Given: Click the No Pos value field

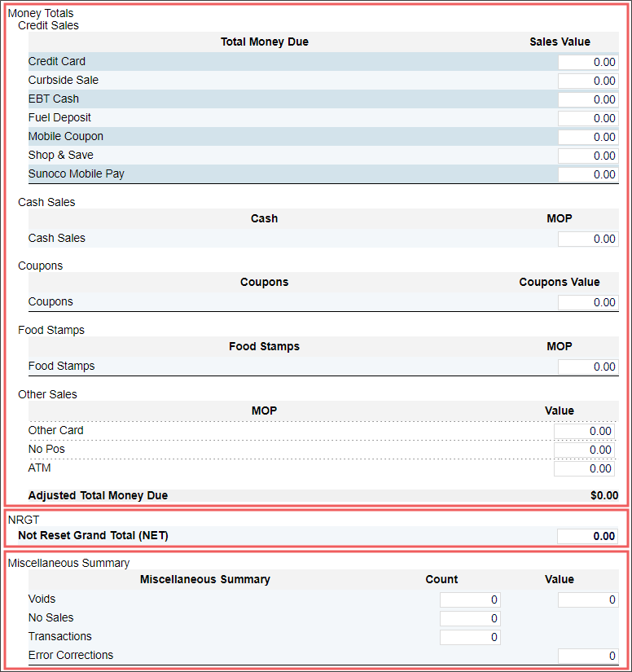Looking at the screenshot, I should (x=584, y=450).
